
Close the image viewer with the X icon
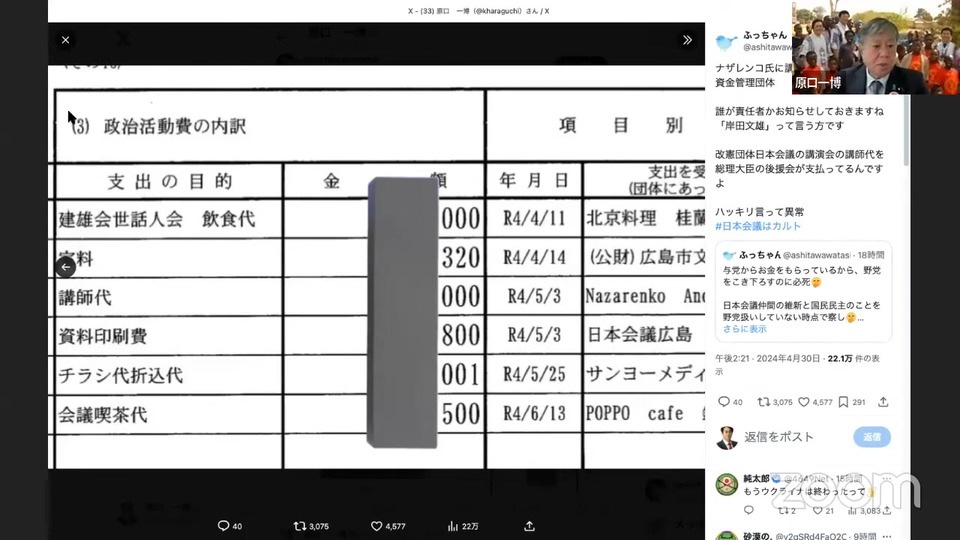pos(66,40)
